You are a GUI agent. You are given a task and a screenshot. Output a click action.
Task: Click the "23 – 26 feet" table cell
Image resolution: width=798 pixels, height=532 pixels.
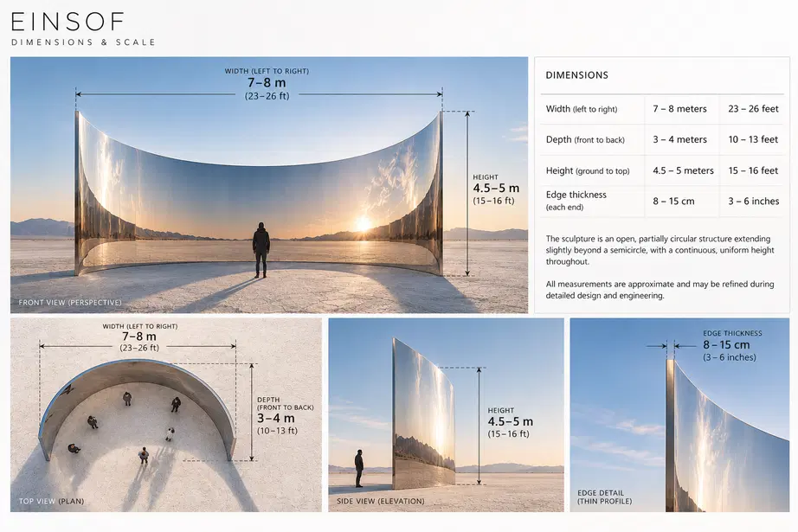pyautogui.click(x=753, y=109)
